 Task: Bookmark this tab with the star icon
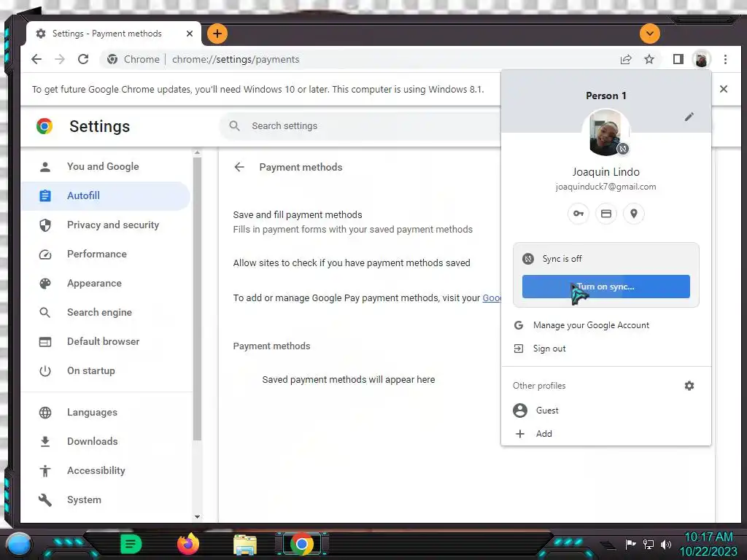[649, 59]
